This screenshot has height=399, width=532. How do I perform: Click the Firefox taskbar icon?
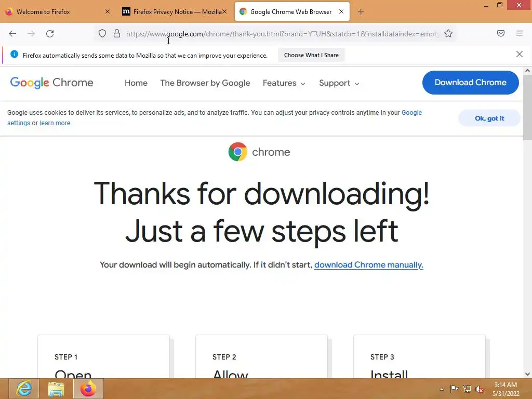point(88,389)
